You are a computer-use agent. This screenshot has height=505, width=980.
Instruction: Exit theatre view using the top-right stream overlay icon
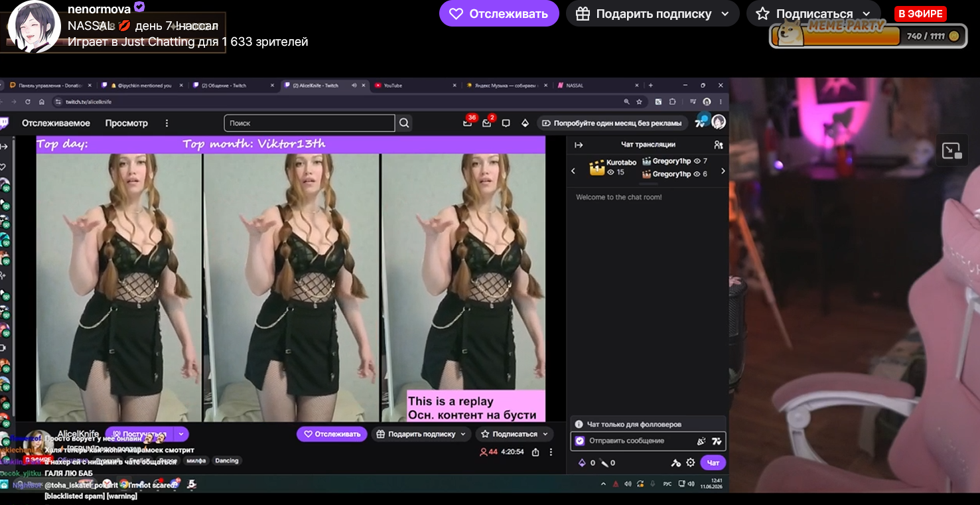coord(952,151)
